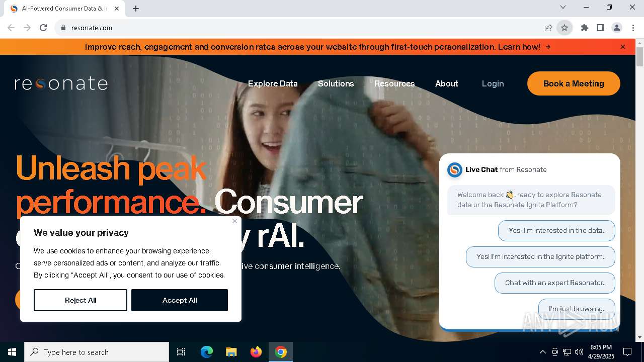Viewport: 644px width, 362px height.
Task: Click the Windows search box
Action: [97, 352]
